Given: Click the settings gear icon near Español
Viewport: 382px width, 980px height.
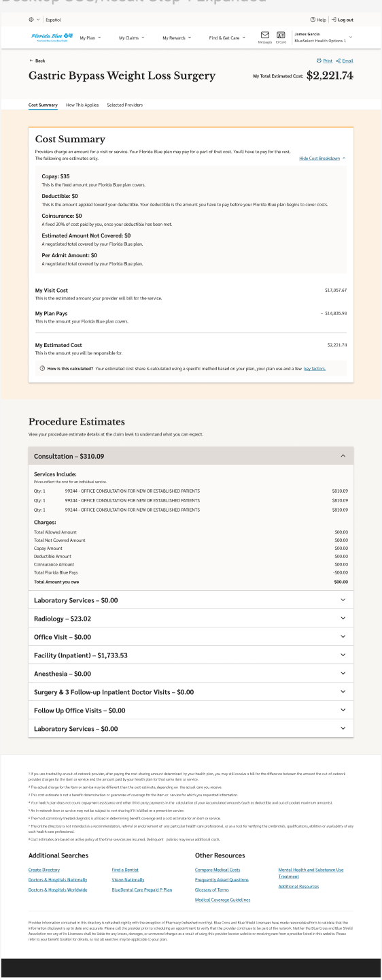Looking at the screenshot, I should (31, 20).
